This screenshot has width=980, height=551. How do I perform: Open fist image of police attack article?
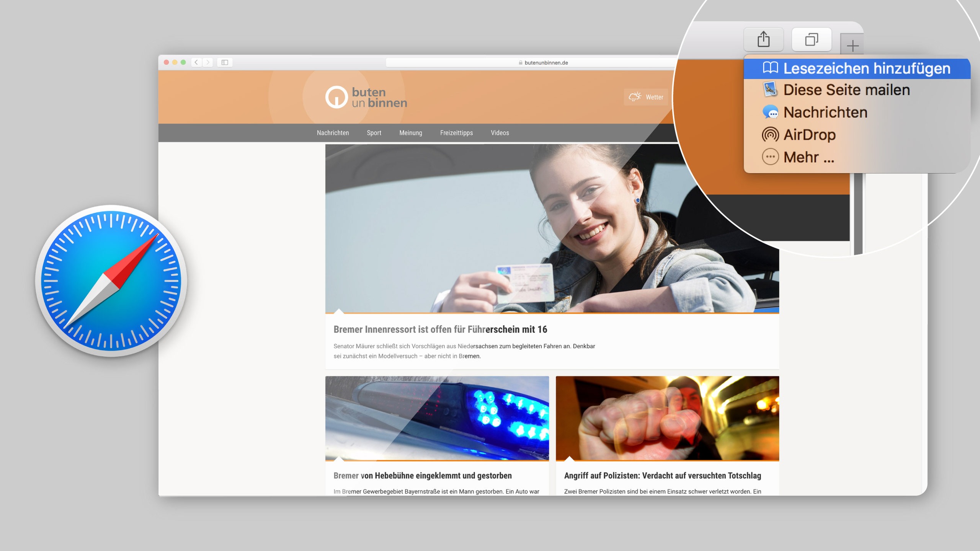coord(667,418)
